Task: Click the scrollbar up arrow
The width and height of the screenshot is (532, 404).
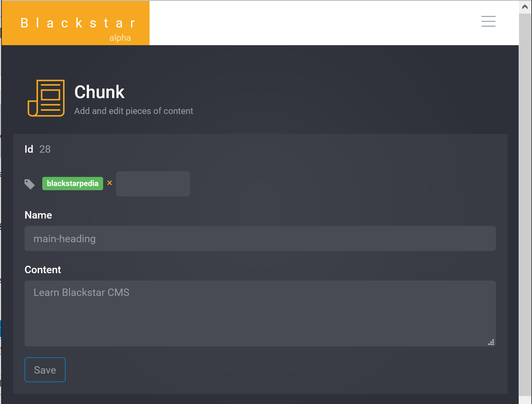Action: [525, 7]
